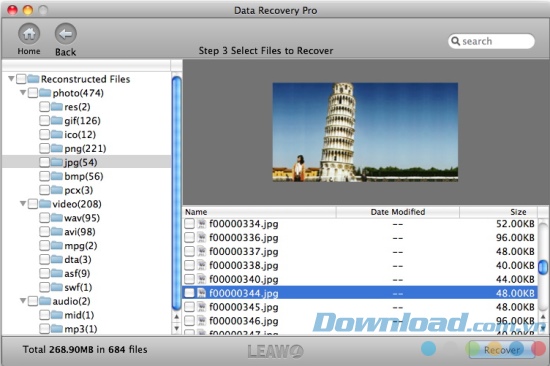
Task: Click the tree scroll-down arrow
Action: tap(177, 328)
